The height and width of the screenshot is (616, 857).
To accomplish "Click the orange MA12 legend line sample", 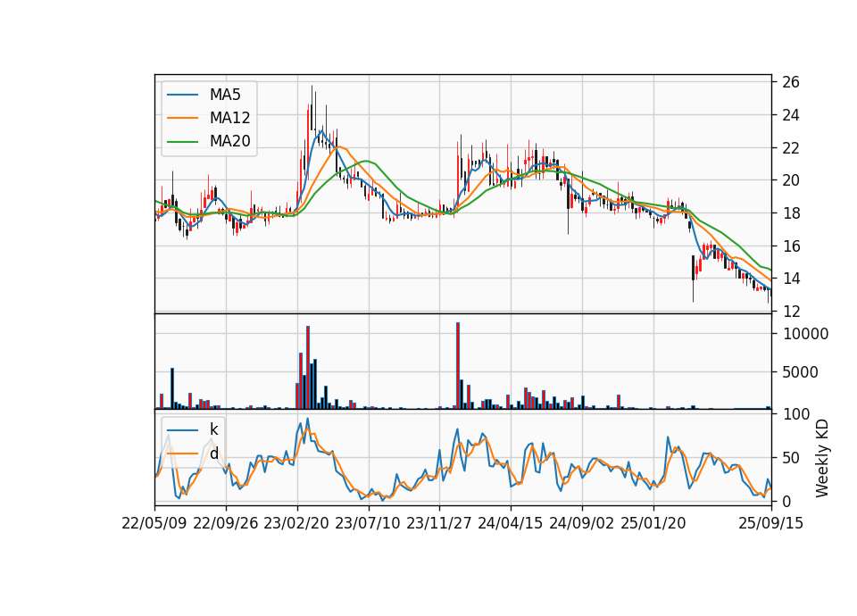I will pos(182,118).
